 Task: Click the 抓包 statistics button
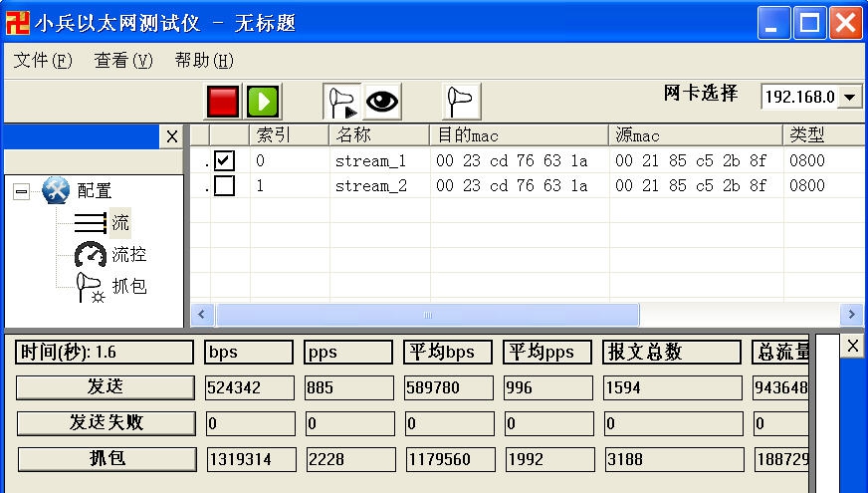click(x=108, y=459)
